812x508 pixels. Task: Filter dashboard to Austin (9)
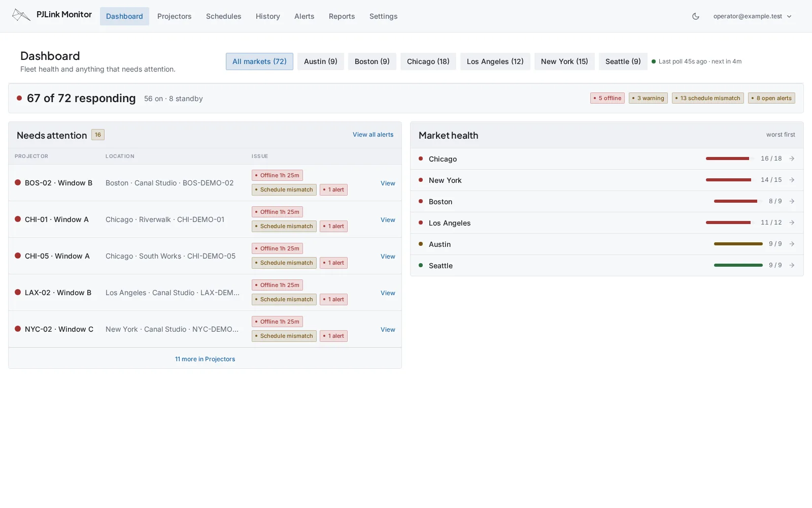pyautogui.click(x=321, y=61)
